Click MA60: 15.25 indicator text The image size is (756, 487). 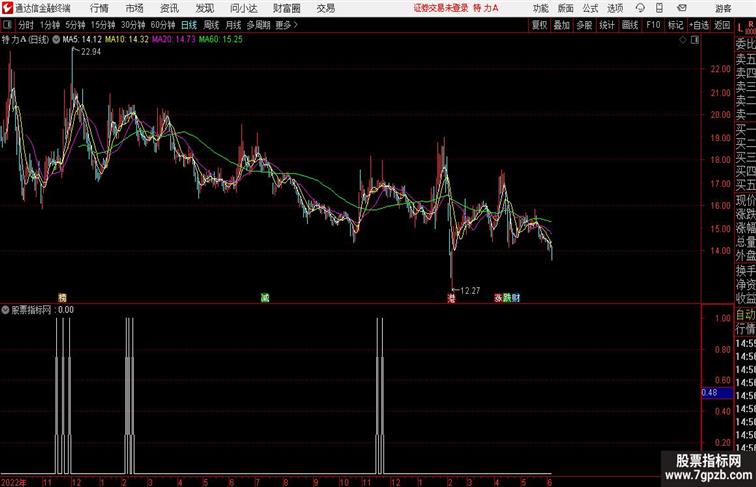tap(221, 40)
